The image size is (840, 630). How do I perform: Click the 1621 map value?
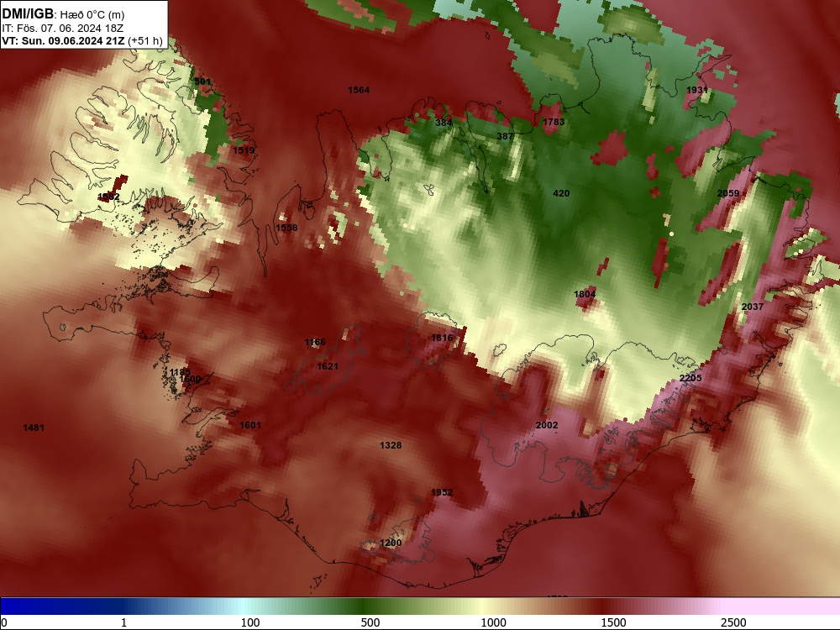pyautogui.click(x=328, y=366)
